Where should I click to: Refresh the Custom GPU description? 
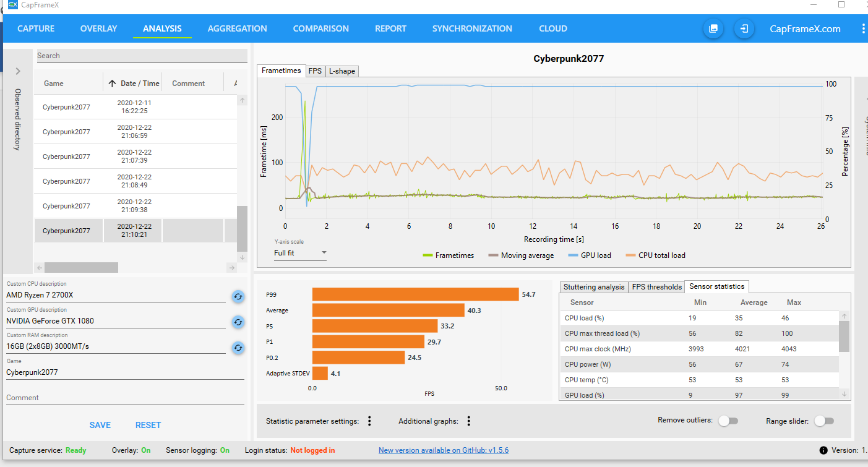coord(238,322)
